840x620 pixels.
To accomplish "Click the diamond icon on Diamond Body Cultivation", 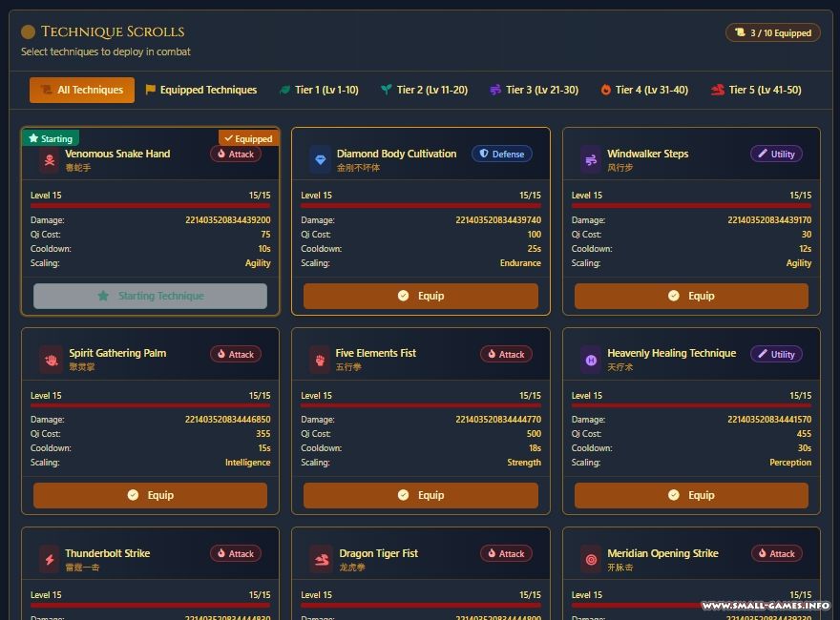I will coord(320,160).
